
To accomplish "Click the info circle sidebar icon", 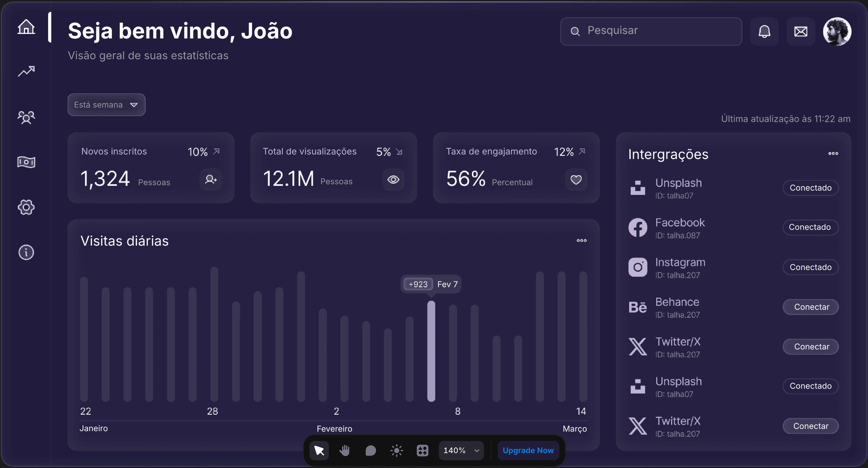I will click(26, 252).
